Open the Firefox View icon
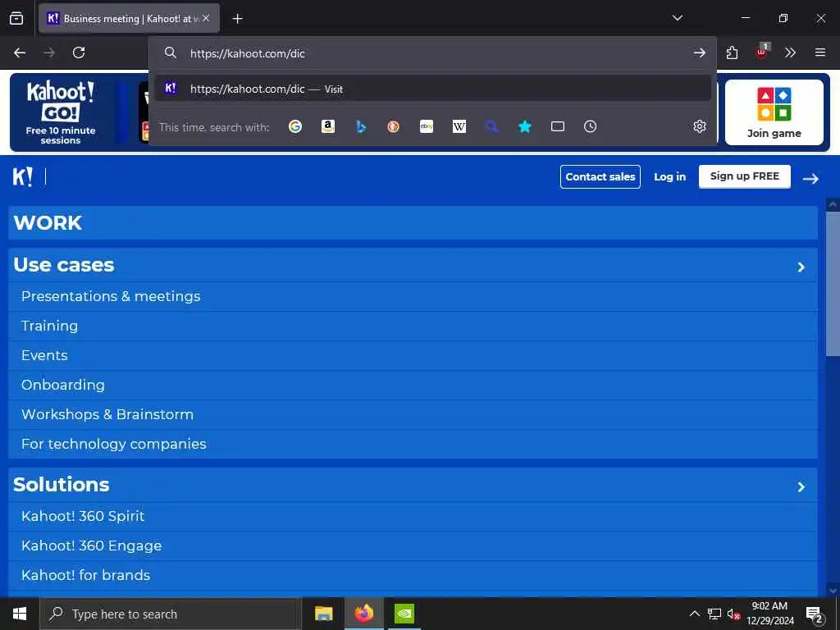 click(x=16, y=18)
